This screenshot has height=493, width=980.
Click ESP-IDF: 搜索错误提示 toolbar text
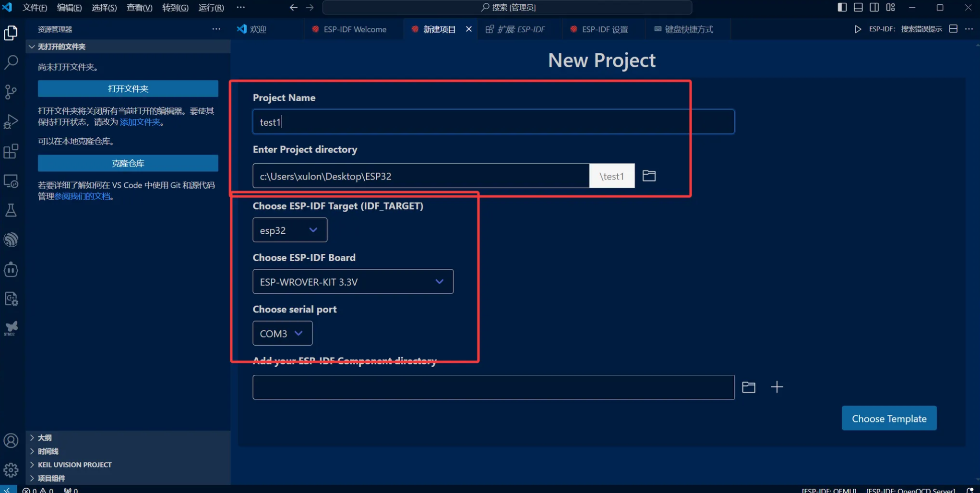tap(905, 29)
